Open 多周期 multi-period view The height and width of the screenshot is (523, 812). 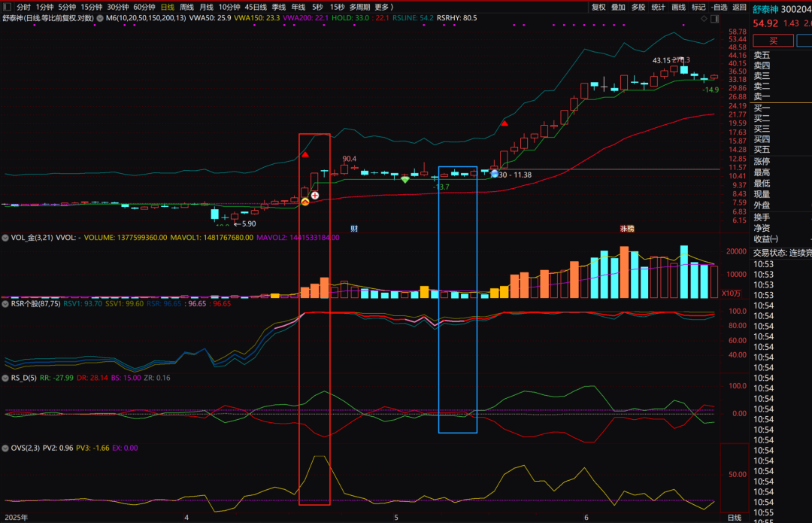359,8
